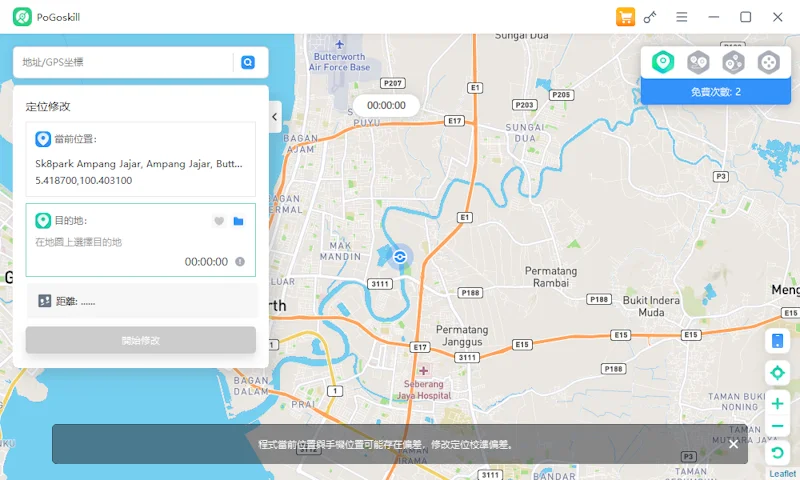Select joystick mode icon
Image resolution: width=800 pixels, height=480 pixels.
(x=768, y=63)
